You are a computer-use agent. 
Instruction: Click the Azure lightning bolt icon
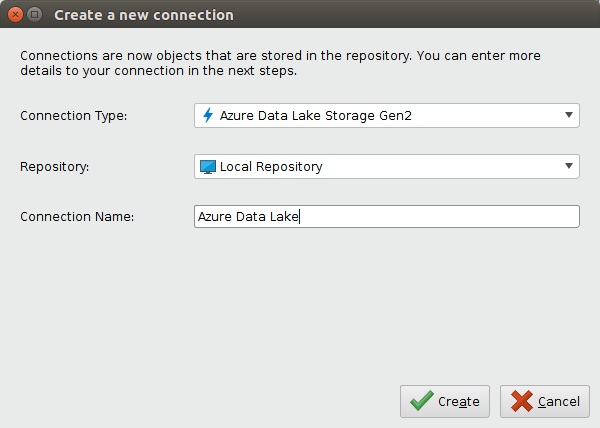(x=208, y=116)
